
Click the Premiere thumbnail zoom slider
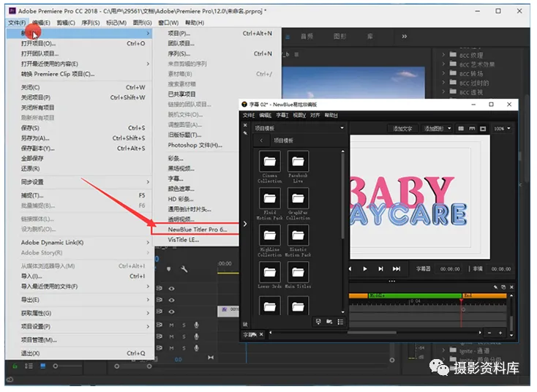68,366
